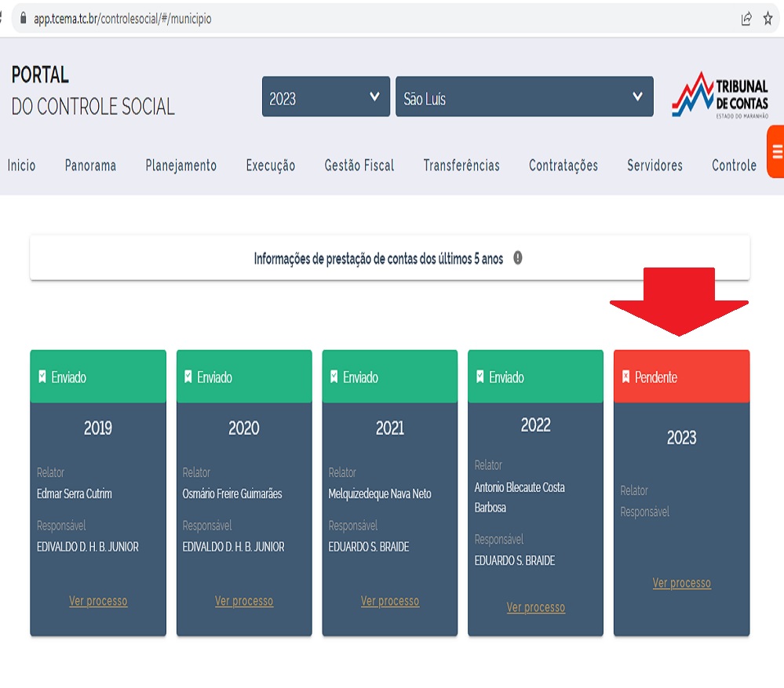Click the bookmark icon on 2021 Enviado card
This screenshot has width=784, height=688.
pos(334,377)
